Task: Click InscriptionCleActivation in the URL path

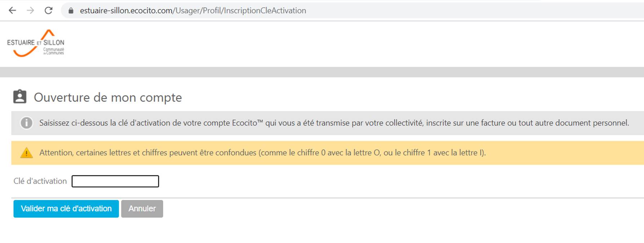Action: (x=265, y=11)
